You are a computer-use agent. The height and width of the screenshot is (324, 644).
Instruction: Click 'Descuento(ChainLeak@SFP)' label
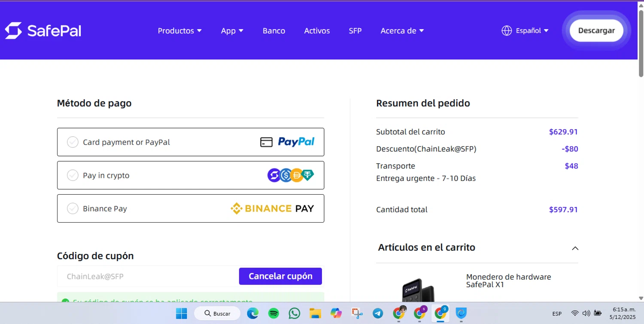[x=426, y=149]
